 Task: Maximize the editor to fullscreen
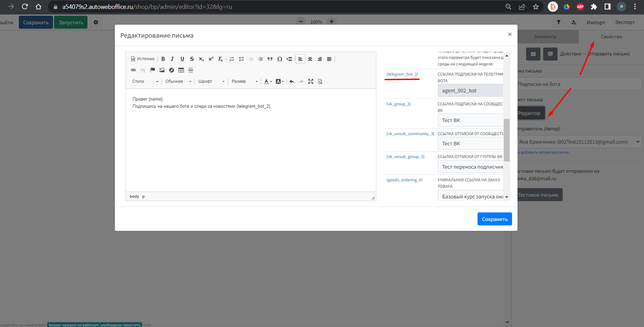coord(310,81)
